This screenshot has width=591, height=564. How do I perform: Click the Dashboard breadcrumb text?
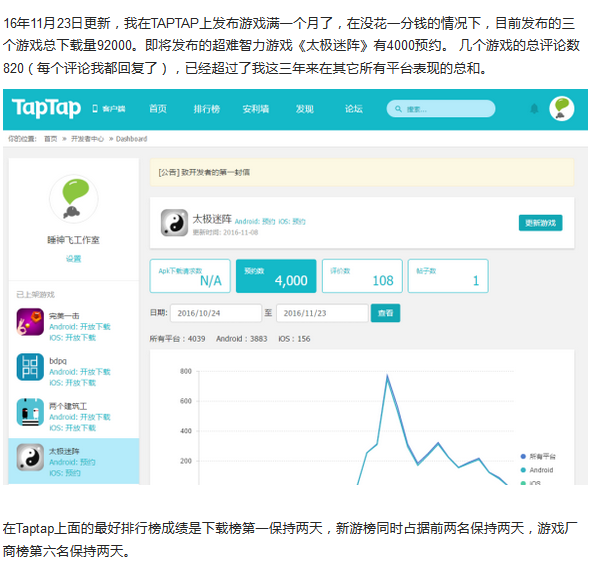pos(132,139)
